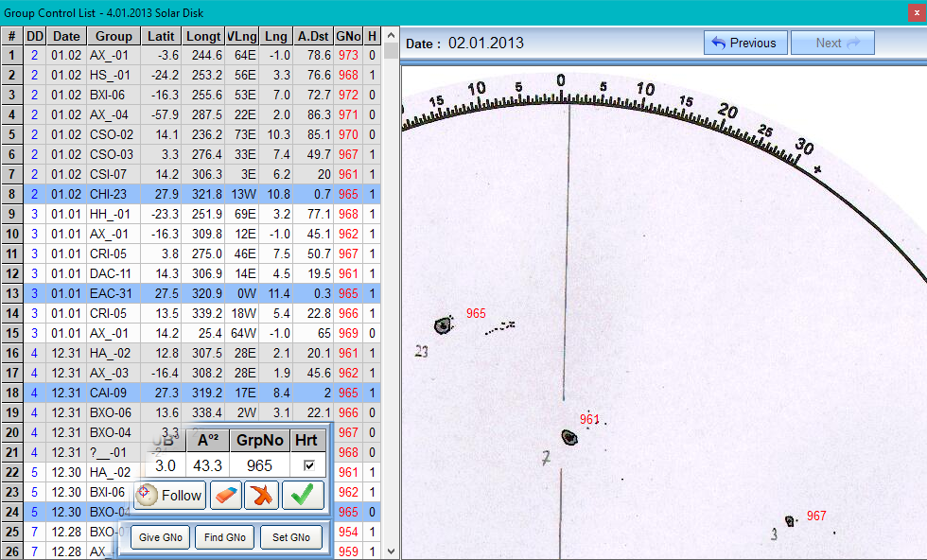
Task: Click the Group column header
Action: click(x=114, y=36)
